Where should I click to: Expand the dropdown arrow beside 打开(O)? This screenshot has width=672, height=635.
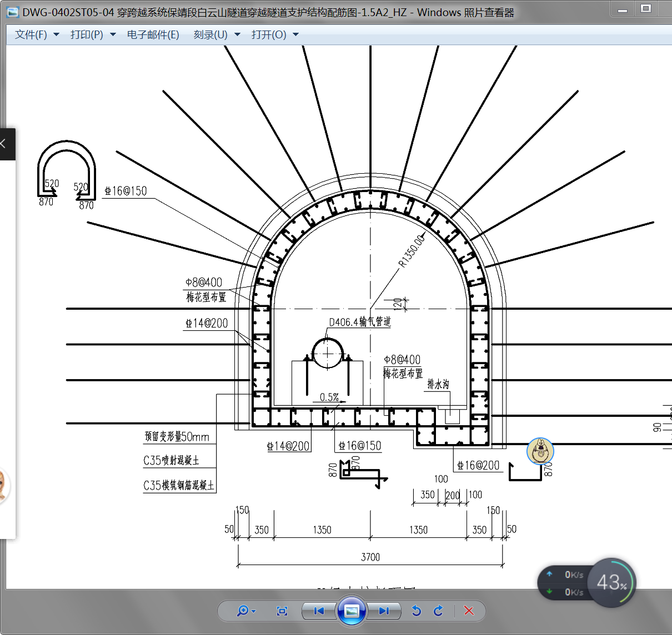point(295,34)
